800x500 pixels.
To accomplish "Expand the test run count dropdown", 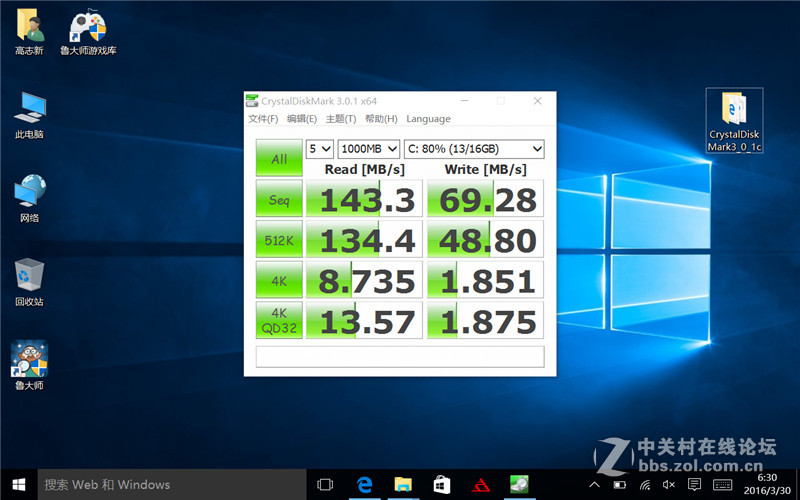I will point(319,149).
